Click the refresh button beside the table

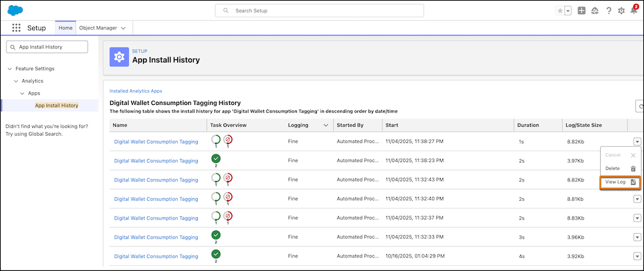pos(639,106)
